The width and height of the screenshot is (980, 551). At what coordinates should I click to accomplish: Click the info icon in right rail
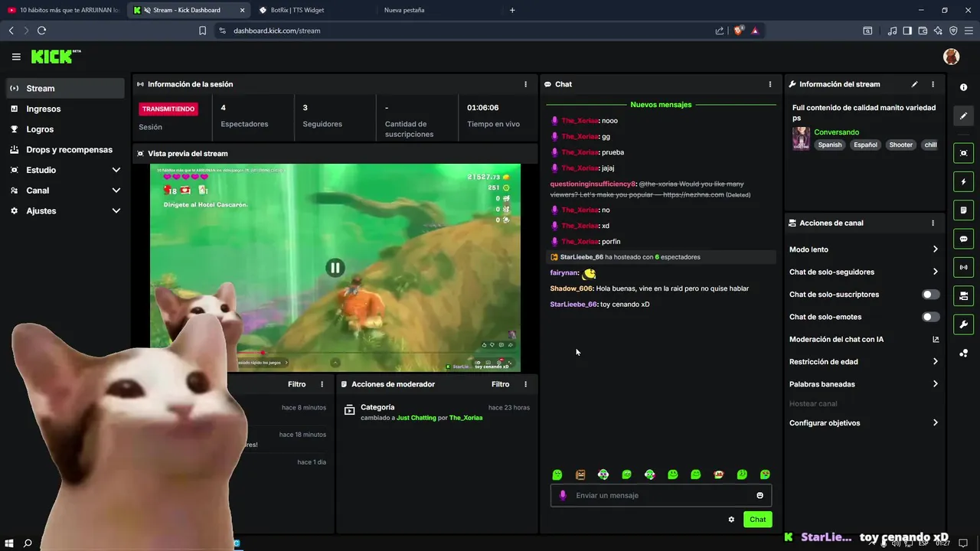tap(963, 87)
